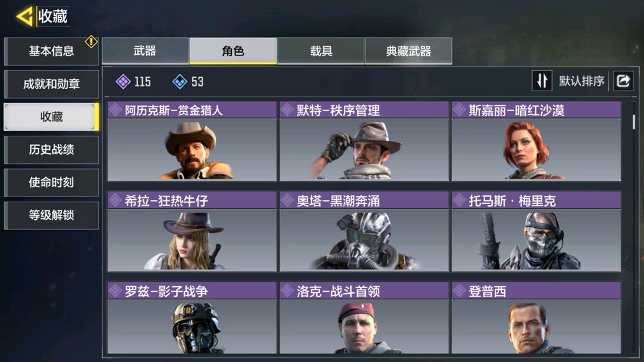This screenshot has height=362, width=644.
Task: Click the purple epic rarity diamond icon
Action: tap(123, 81)
